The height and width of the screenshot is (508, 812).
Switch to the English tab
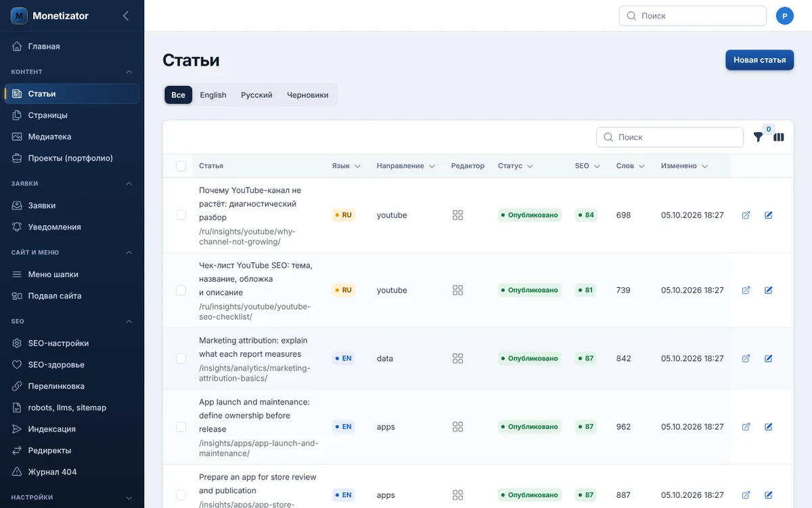[213, 95]
